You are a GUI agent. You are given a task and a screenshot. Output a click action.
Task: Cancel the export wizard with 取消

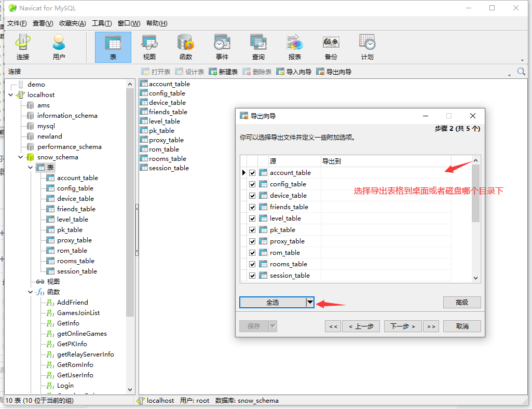point(462,326)
